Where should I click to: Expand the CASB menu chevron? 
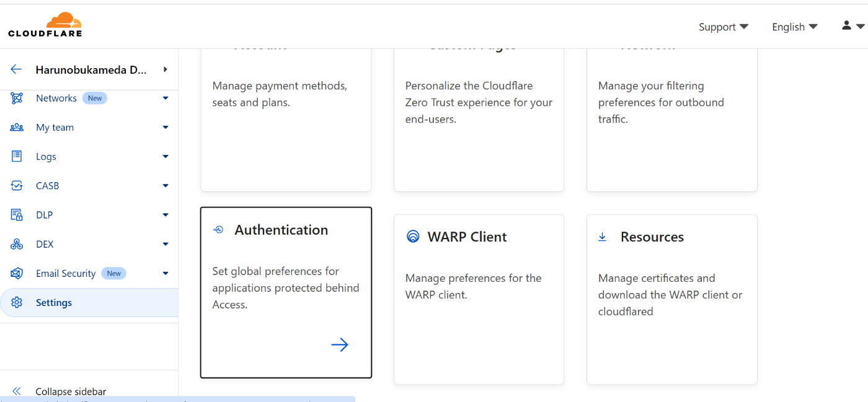coord(166,185)
